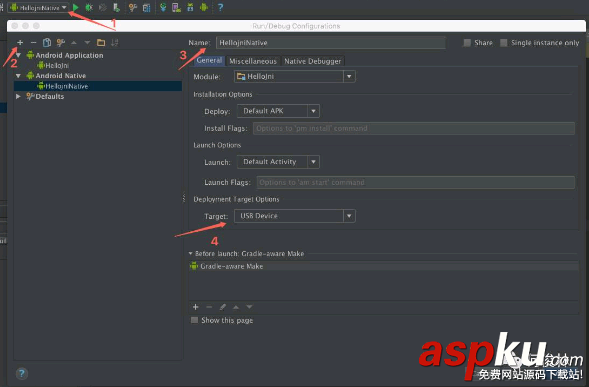Move configuration up arrow

point(74,42)
